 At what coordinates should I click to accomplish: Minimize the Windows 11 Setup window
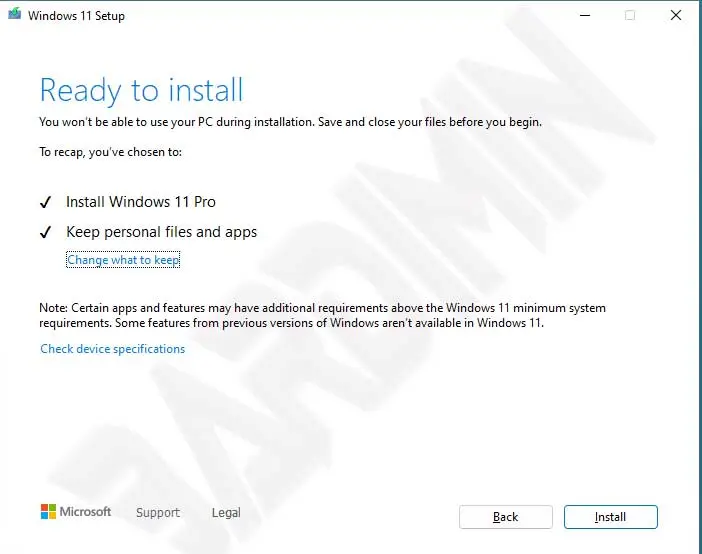[585, 15]
